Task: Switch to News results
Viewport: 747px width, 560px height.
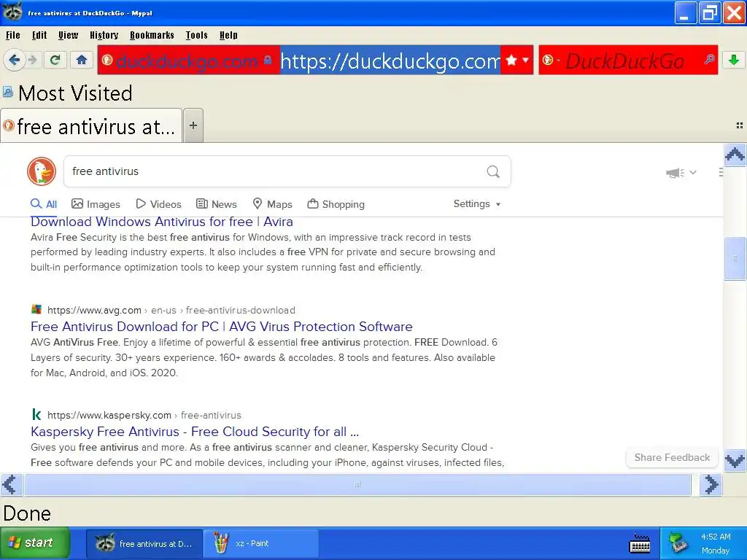Action: [x=217, y=204]
